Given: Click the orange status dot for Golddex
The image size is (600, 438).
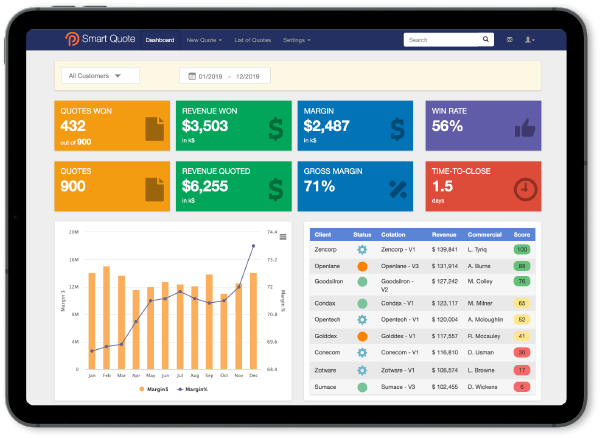Looking at the screenshot, I should coord(362,336).
